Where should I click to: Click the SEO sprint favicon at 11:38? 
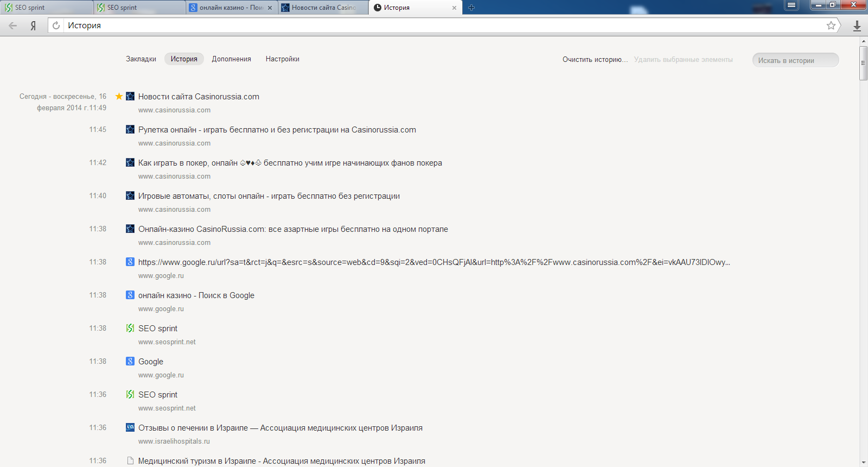pyautogui.click(x=130, y=328)
